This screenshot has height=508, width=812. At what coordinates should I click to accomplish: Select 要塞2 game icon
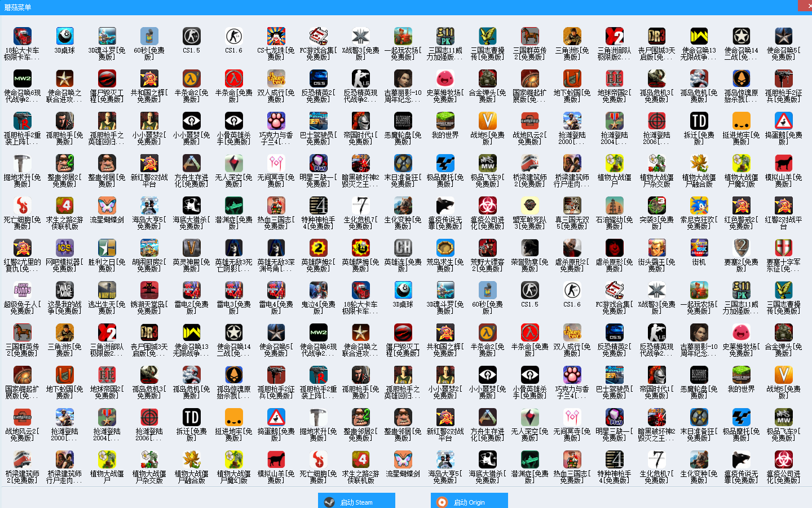741,248
